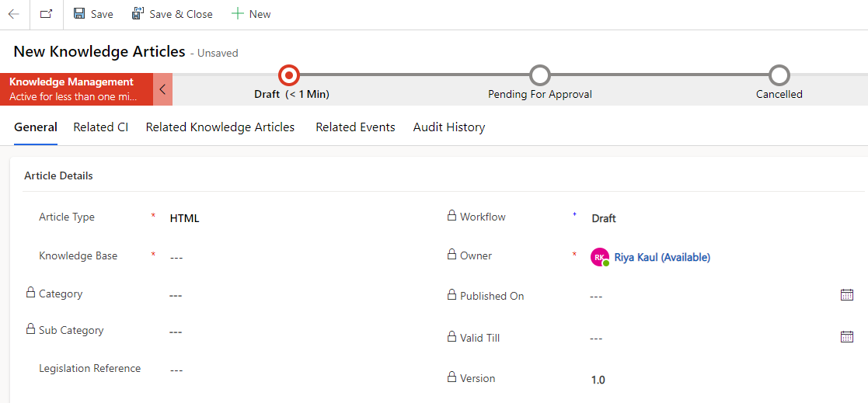This screenshot has height=403, width=868.
Task: Open the Riya Kaul owner link
Action: [x=662, y=257]
